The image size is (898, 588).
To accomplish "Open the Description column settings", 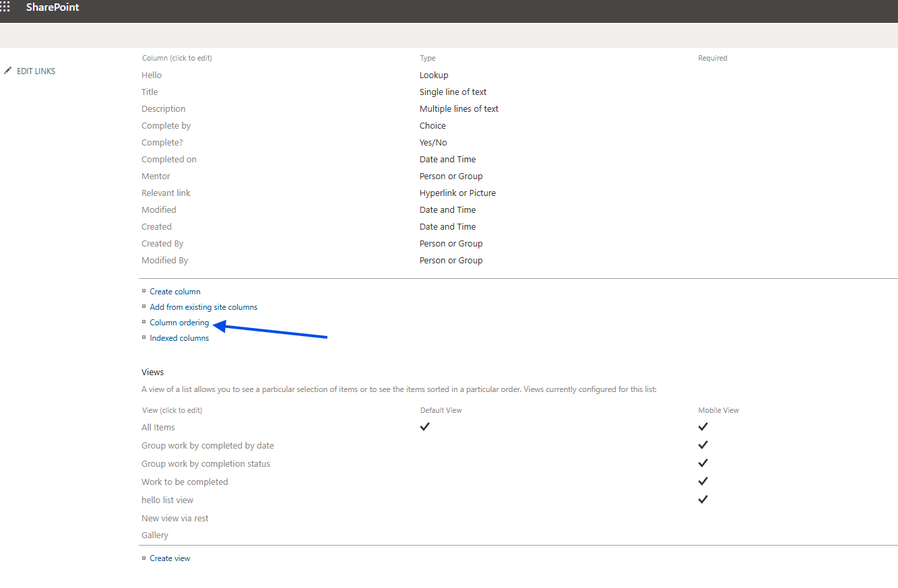I will 164,109.
